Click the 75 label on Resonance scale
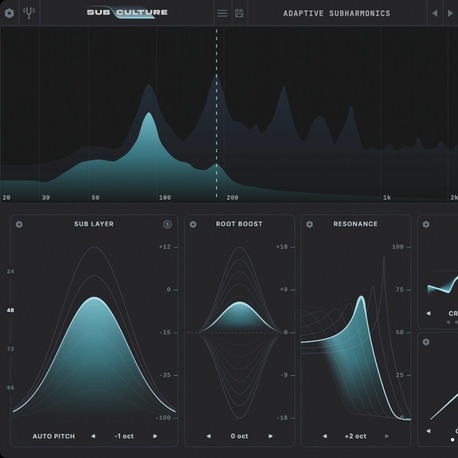The width and height of the screenshot is (458, 458). 400,290
